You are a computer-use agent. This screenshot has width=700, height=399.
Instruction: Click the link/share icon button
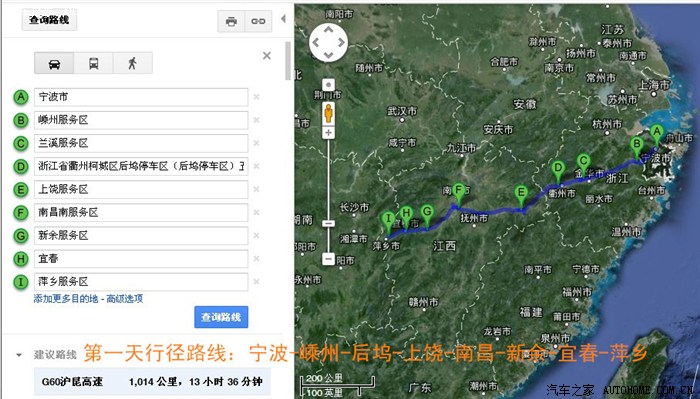(258, 21)
